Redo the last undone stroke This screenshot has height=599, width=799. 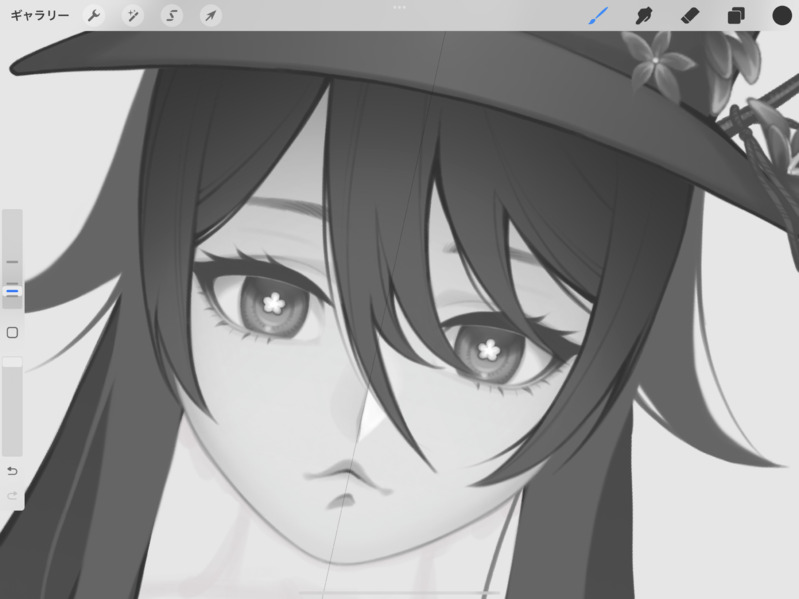pos(12,495)
